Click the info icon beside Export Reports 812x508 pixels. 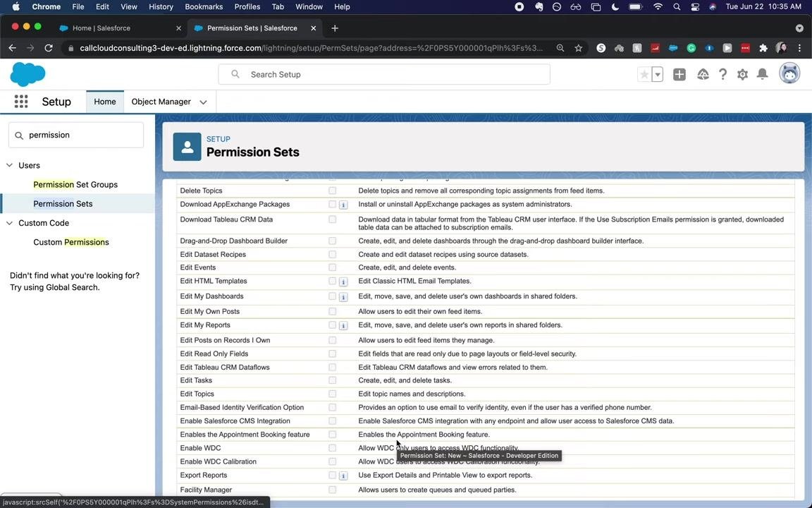pyautogui.click(x=343, y=476)
